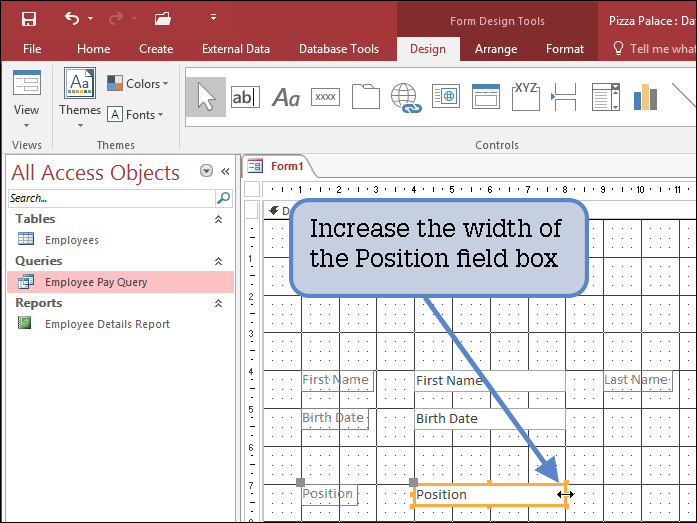Expand the Themes dropdown arrow
This screenshot has height=523, width=697.
click(x=80, y=126)
